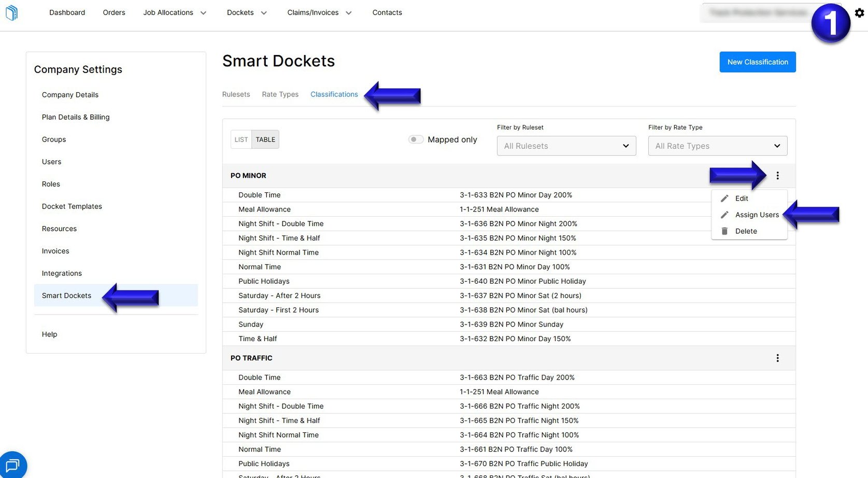The image size is (868, 478).
Task: Open the Roles settings page
Action: (x=51, y=184)
